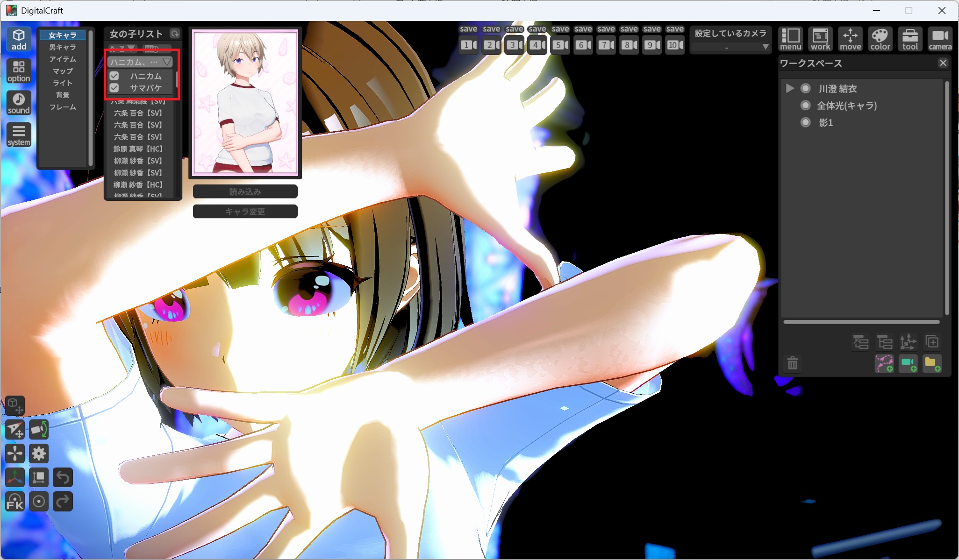Screen dimensions: 959x560
Task: Expand the 川澄 結衣 tree item
Action: [x=790, y=88]
